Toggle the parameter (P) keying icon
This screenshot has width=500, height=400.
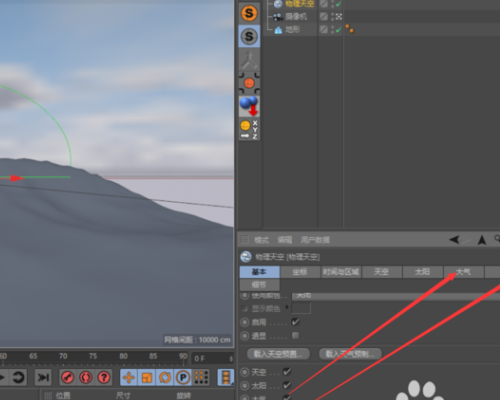(183, 378)
